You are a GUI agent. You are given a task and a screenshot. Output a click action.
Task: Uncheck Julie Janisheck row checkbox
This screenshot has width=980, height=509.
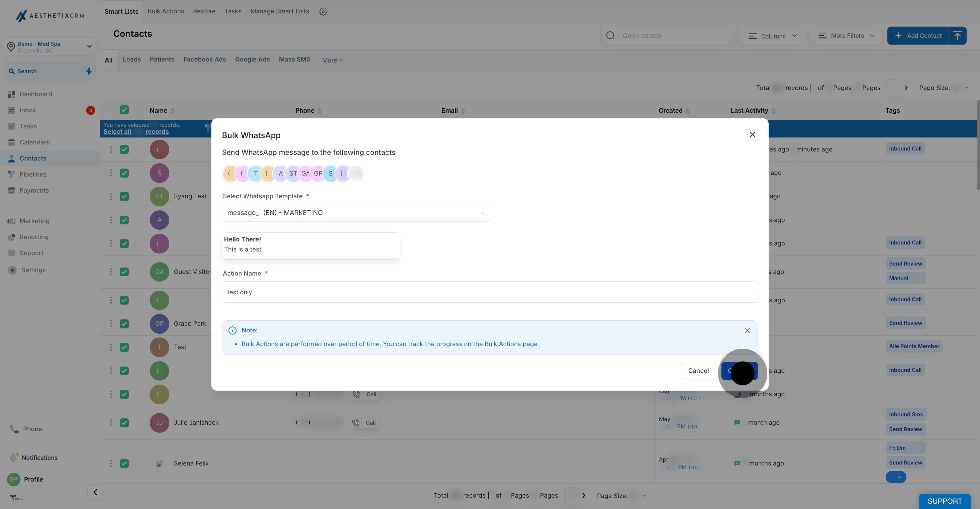[x=124, y=423]
